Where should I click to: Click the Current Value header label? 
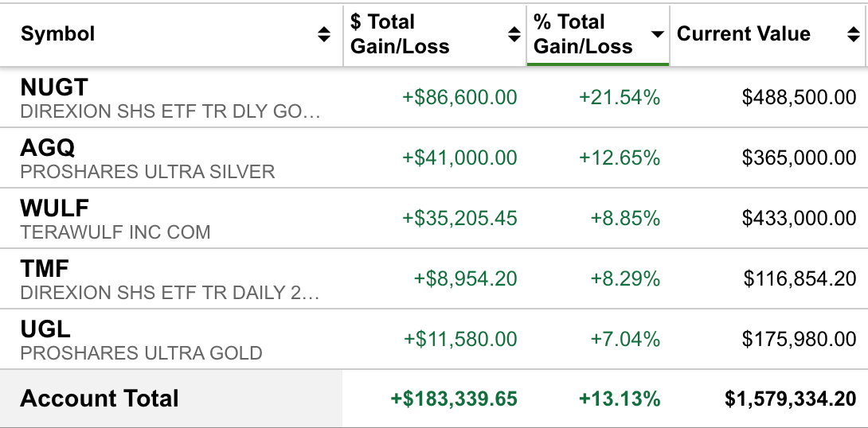(x=743, y=34)
